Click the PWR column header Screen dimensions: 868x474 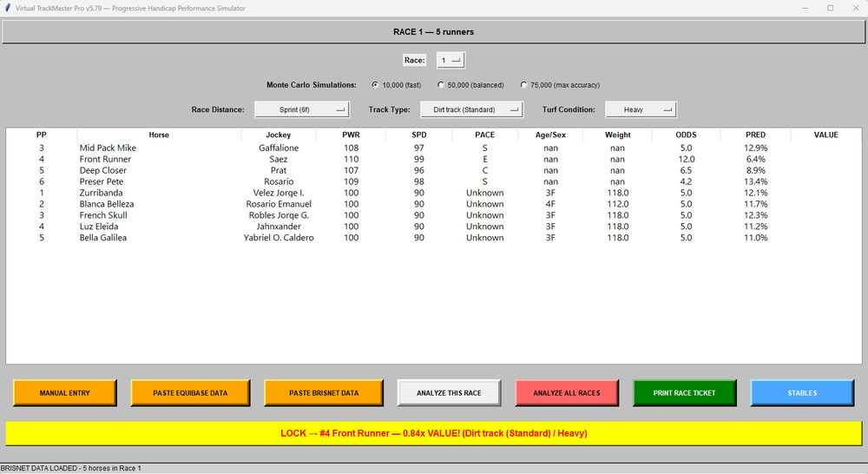351,135
